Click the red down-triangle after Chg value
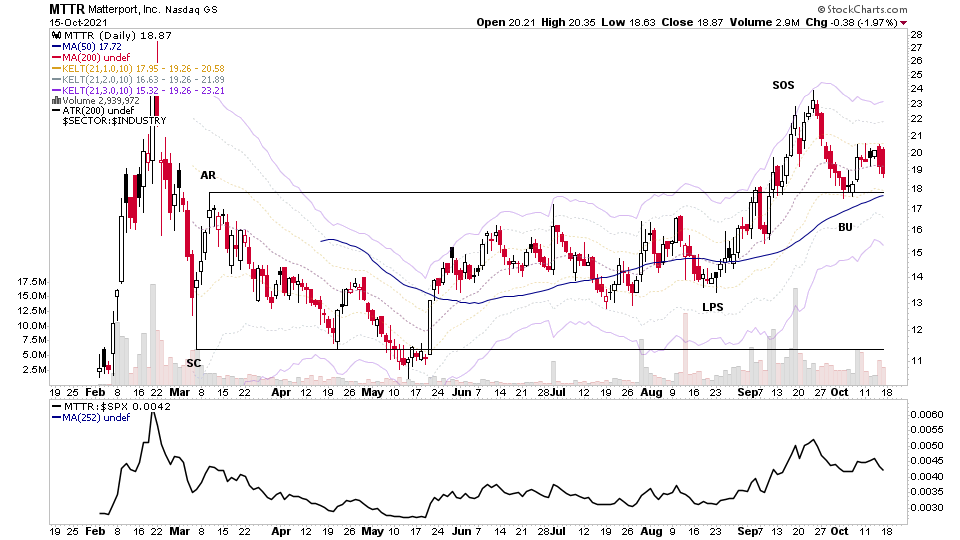Viewport: 960px width, 540px height. point(904,23)
